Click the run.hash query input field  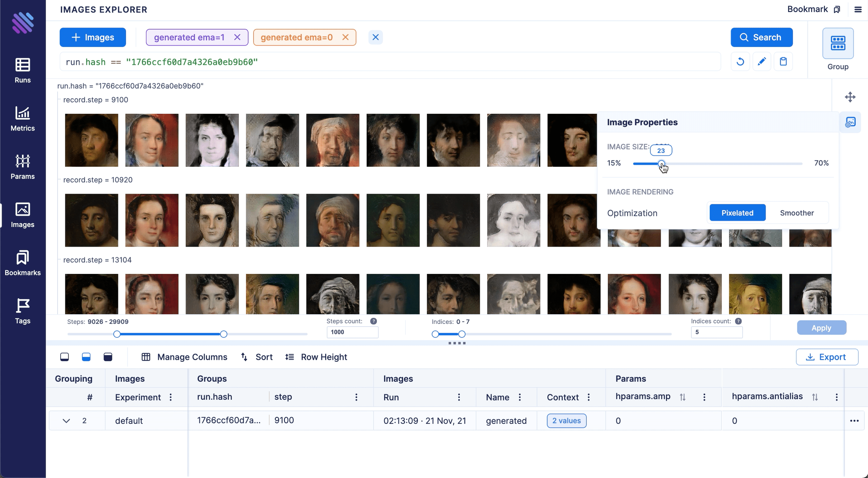[x=390, y=62]
